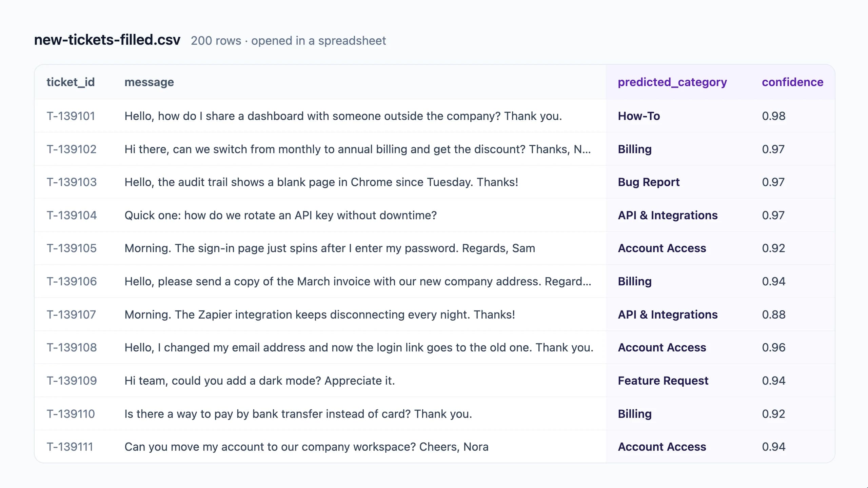Select the 0.98 confidence value
This screenshot has width=868, height=488.
773,116
